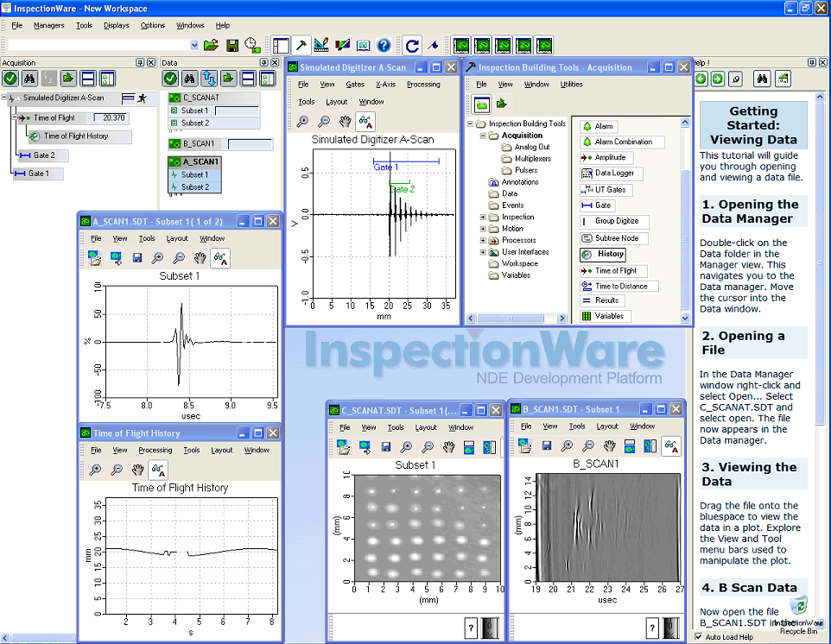Click the binoculars search icon in Data panel
The image size is (831, 644).
point(190,79)
